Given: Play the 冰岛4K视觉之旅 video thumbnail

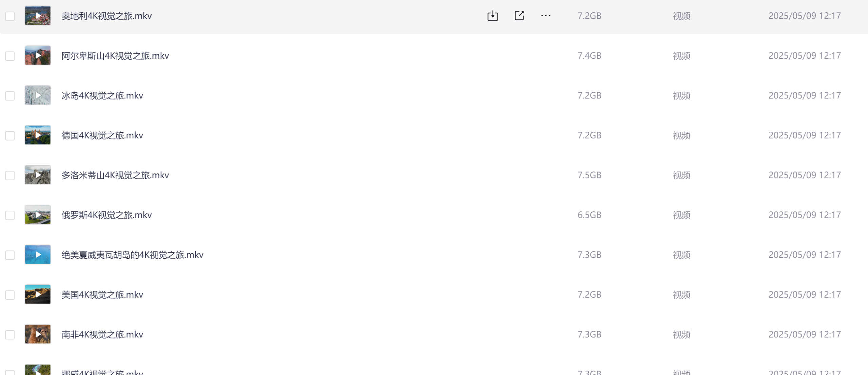Looking at the screenshot, I should tap(38, 95).
